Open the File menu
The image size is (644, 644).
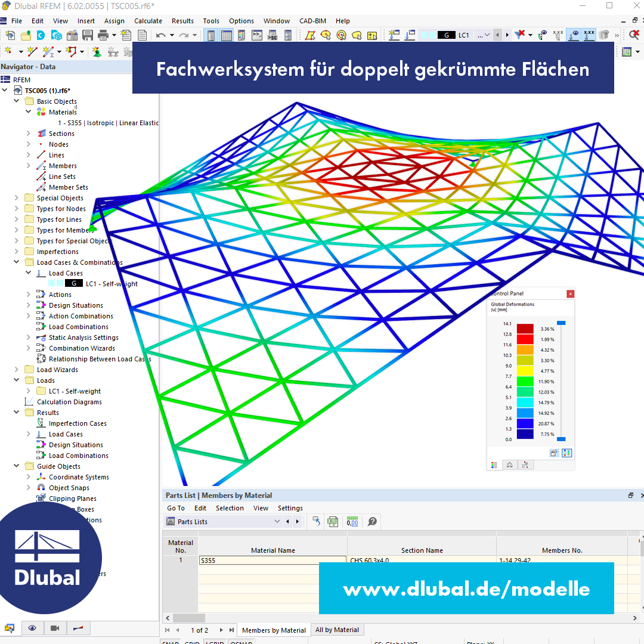click(x=17, y=21)
